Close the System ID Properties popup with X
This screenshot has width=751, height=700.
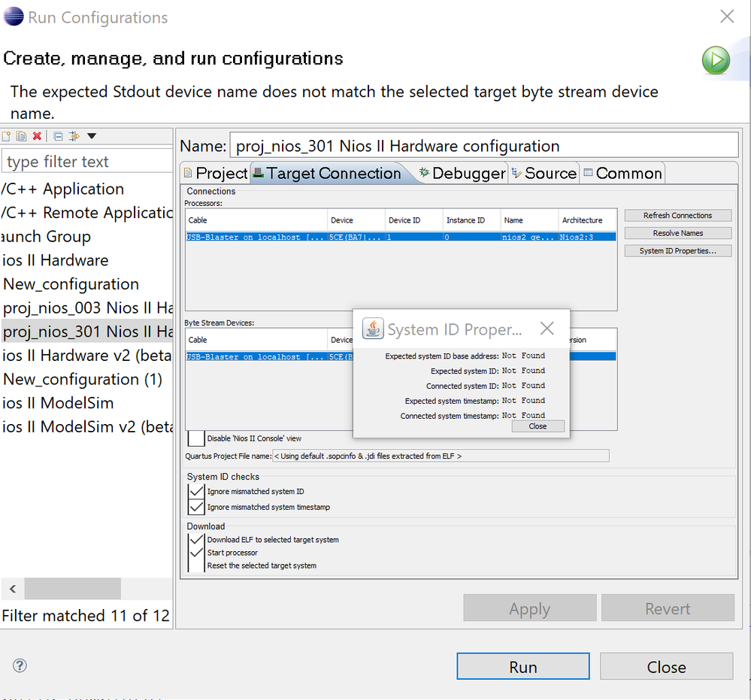(547, 329)
